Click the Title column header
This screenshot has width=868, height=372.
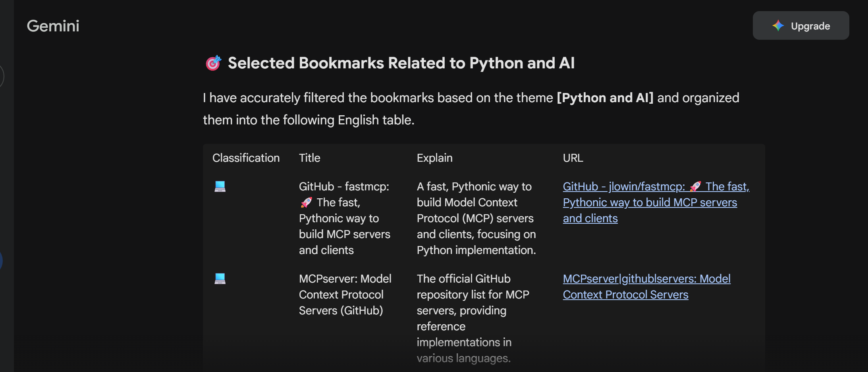309,158
